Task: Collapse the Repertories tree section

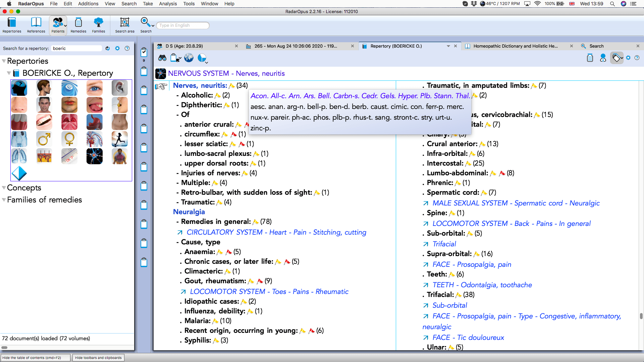Action: point(4,61)
